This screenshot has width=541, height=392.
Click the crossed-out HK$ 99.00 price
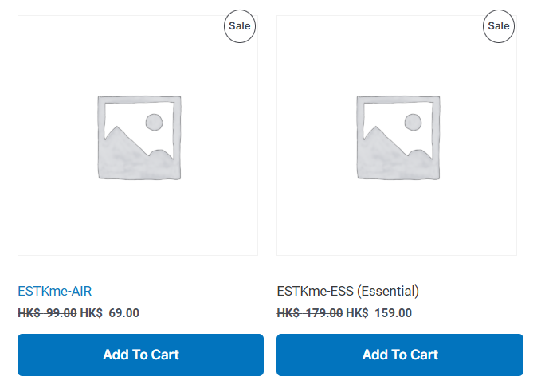click(47, 313)
